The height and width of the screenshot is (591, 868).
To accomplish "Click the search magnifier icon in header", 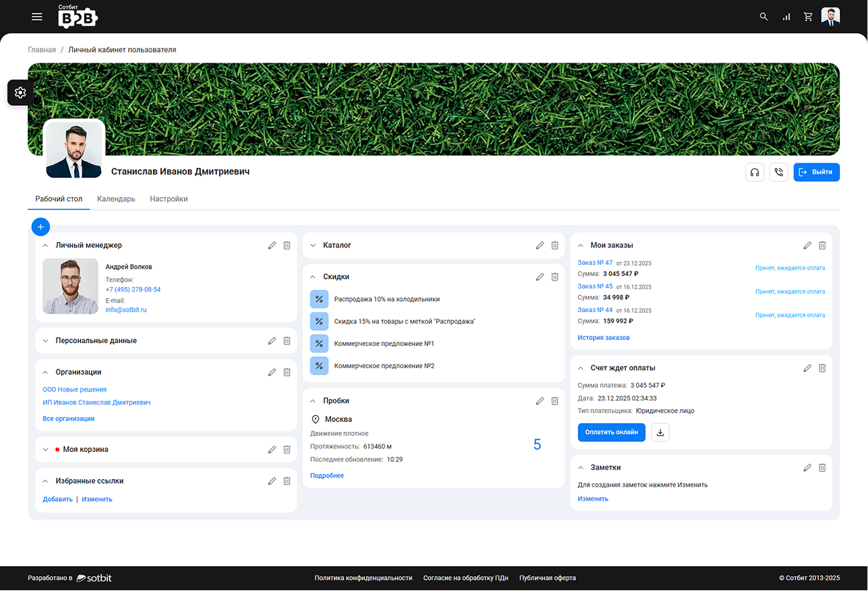I will [x=764, y=17].
